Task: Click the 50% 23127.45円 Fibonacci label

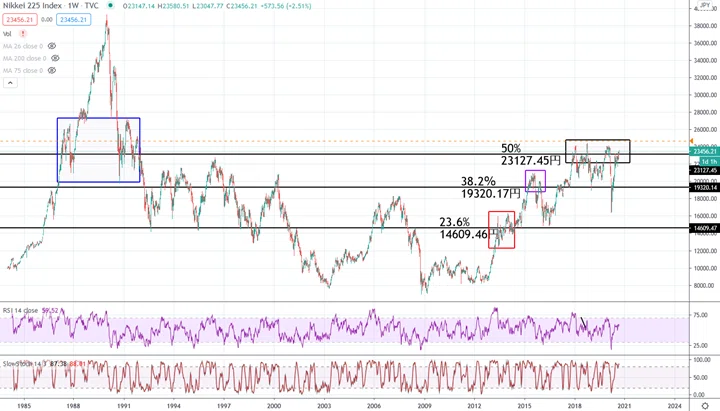Action: 530,155
